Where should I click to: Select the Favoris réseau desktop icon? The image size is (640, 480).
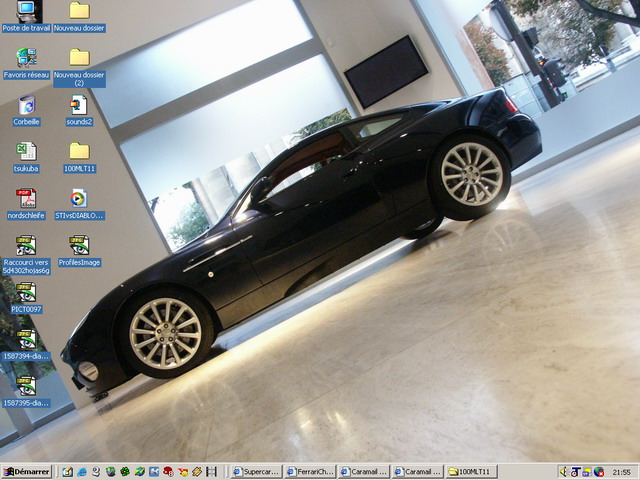click(27, 64)
